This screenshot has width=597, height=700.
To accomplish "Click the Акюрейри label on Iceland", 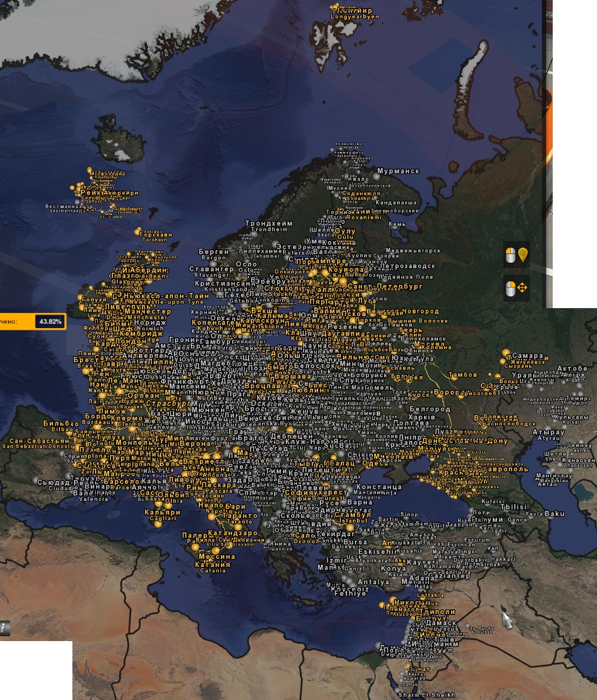I will point(120,193).
